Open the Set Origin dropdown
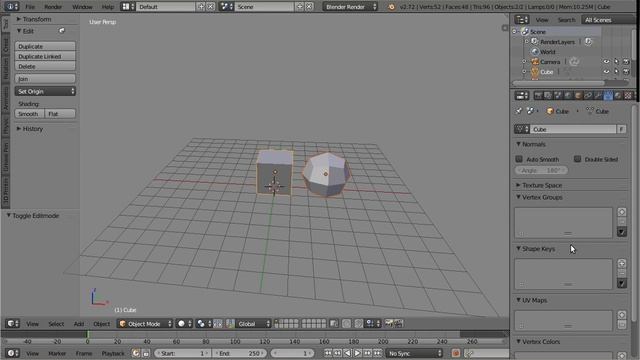This screenshot has width=640, height=360. (45, 91)
